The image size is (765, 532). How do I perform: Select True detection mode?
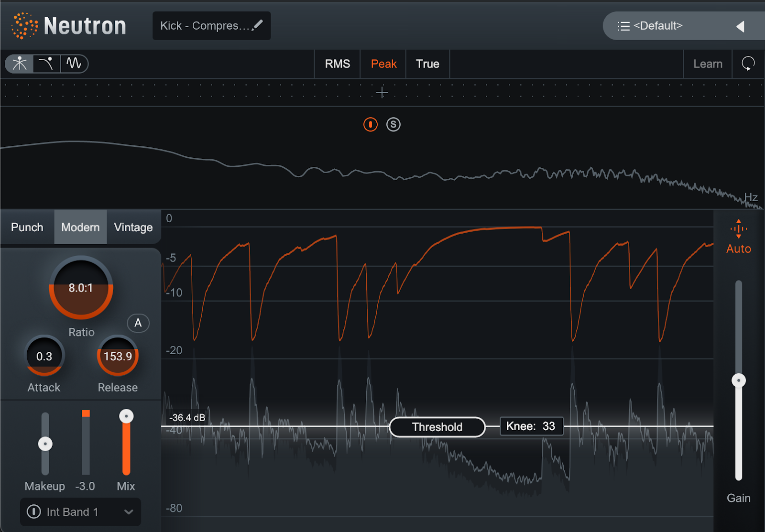[x=427, y=64]
